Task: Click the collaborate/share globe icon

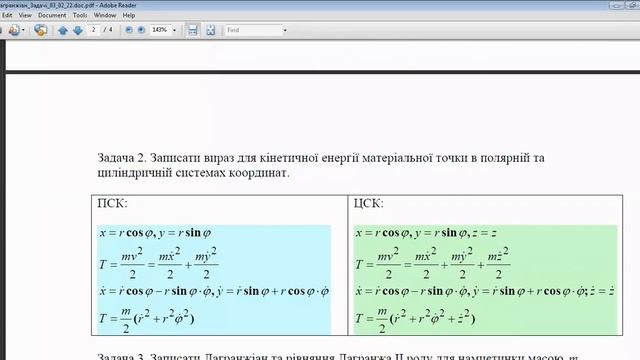Action: 40,30
